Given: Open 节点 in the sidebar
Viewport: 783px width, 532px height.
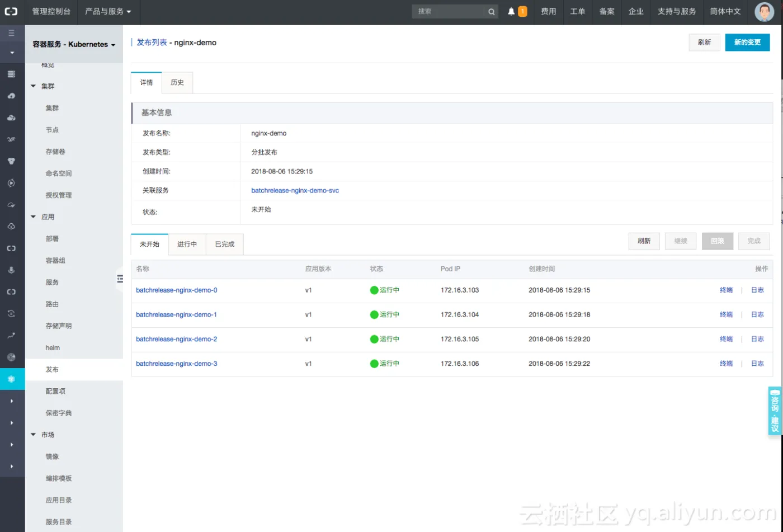Looking at the screenshot, I should [x=52, y=130].
